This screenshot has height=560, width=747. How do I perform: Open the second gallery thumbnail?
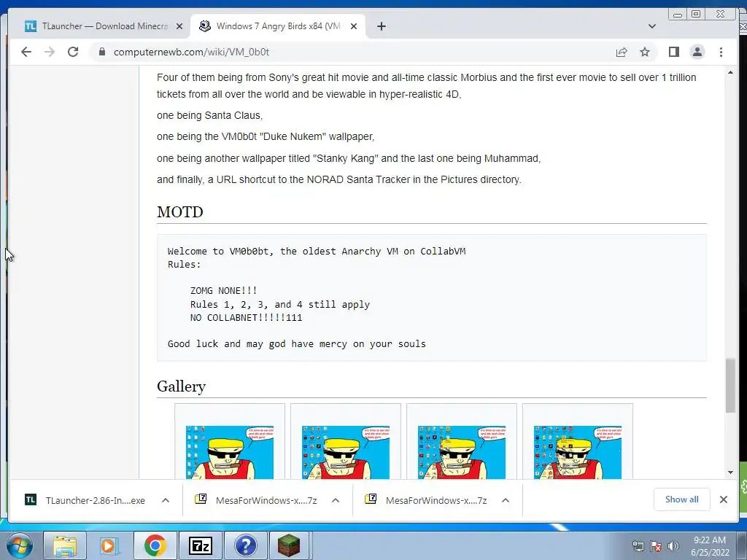pos(345,452)
